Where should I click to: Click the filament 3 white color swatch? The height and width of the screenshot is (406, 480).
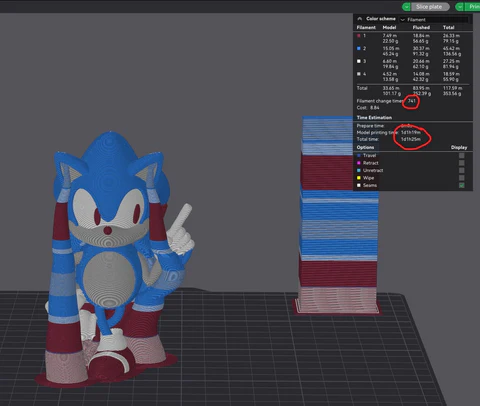[359, 61]
